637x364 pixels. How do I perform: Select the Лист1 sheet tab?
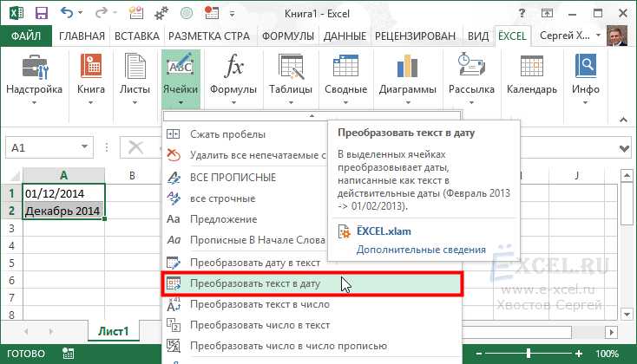pyautogui.click(x=114, y=332)
